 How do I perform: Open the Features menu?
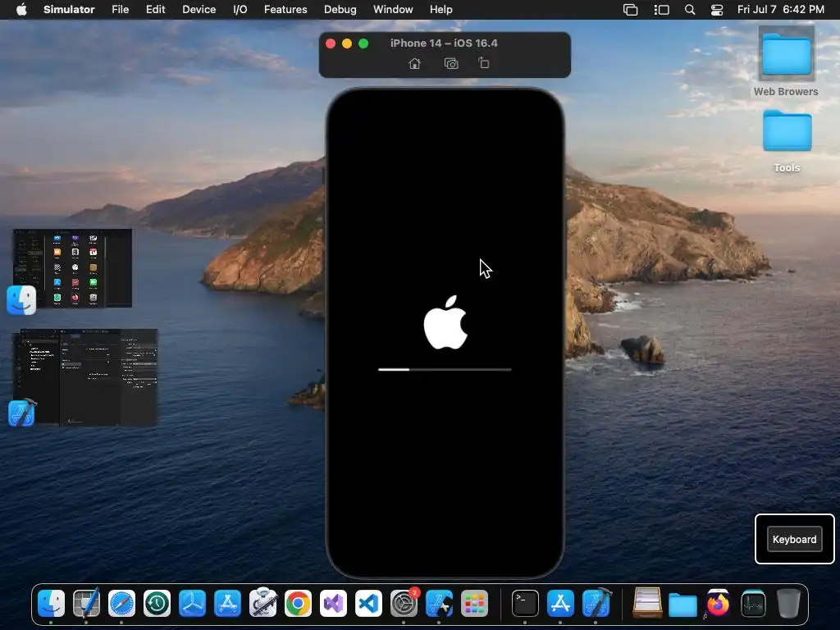click(x=285, y=10)
